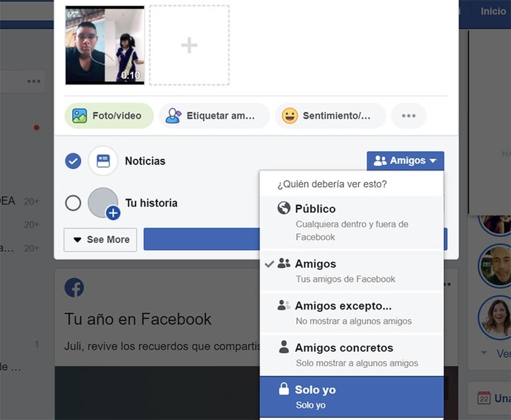Click the Noticias news feed icon
This screenshot has width=511, height=420.
coord(103,161)
